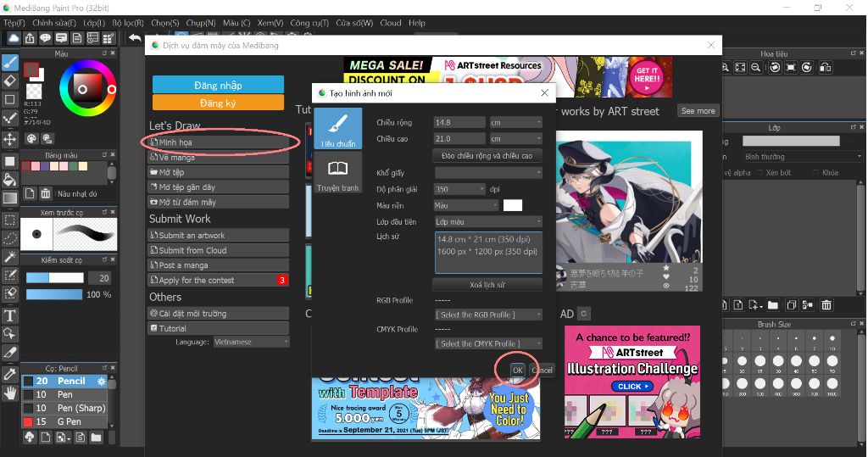This screenshot has height=457, width=868.
Task: Click the Xoá lịch sử button
Action: pyautogui.click(x=487, y=285)
